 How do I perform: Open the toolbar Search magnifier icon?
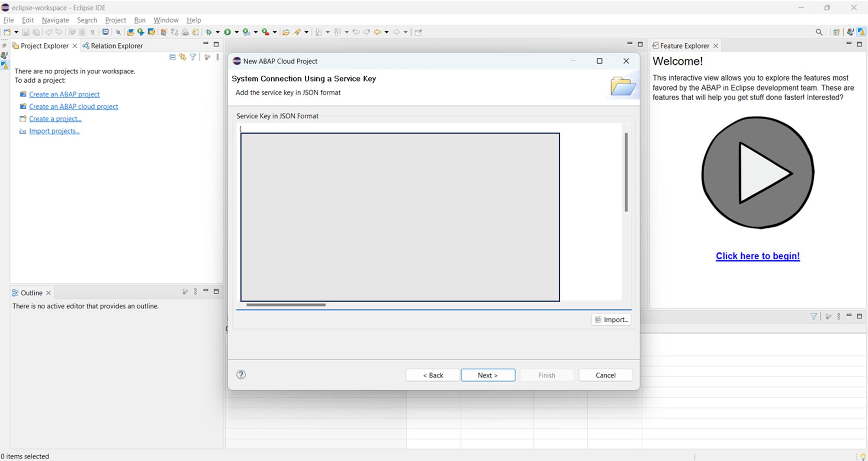pyautogui.click(x=819, y=32)
